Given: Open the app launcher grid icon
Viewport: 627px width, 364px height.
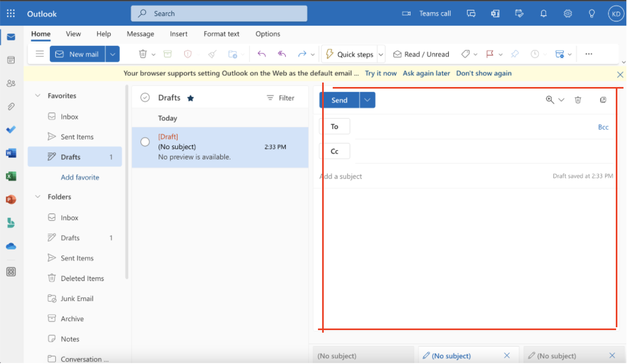Looking at the screenshot, I should click(x=11, y=13).
